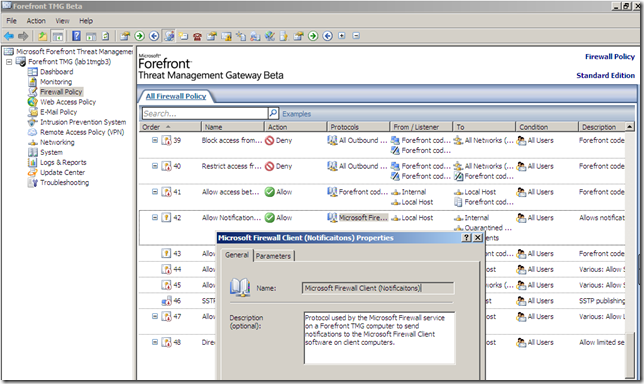Viewport: 644px width, 384px height.
Task: Click dialog help question-mark button
Action: tap(466, 238)
